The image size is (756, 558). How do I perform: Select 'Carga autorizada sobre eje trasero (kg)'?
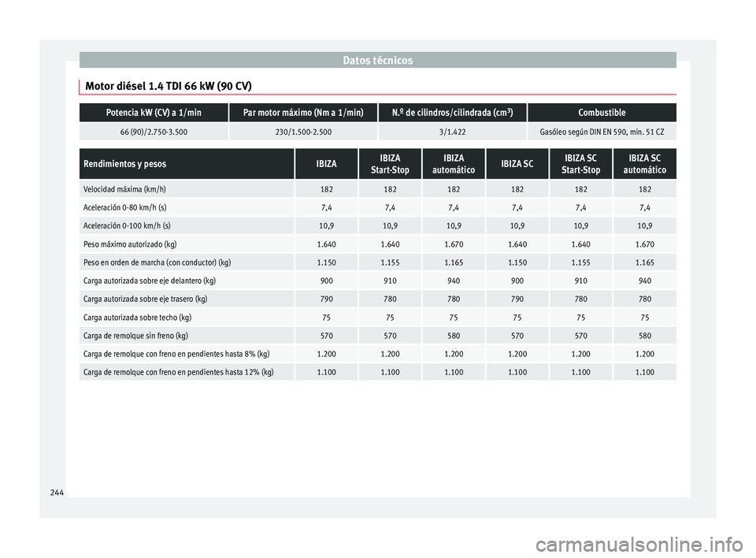coord(145,299)
